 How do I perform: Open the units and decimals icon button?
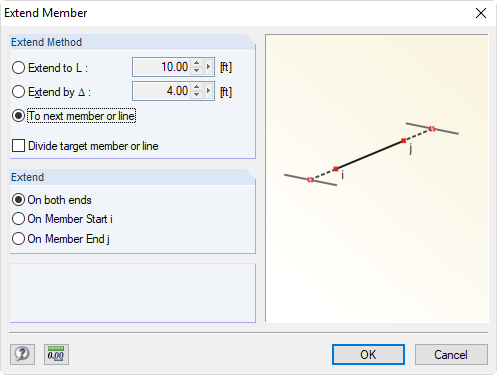click(x=56, y=354)
